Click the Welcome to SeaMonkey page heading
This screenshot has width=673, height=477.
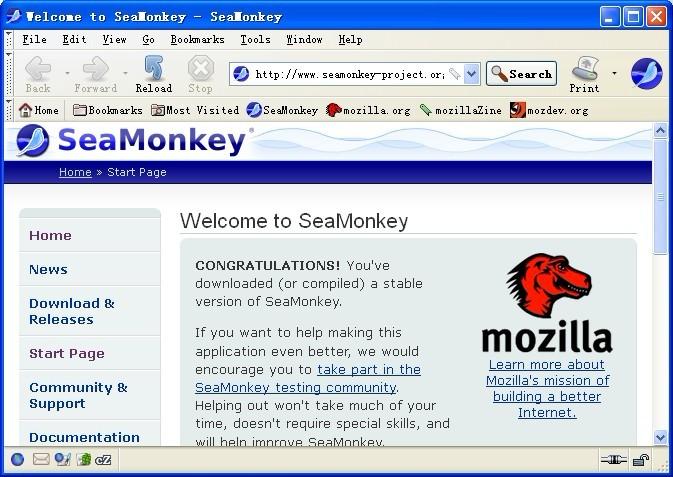[x=294, y=221]
